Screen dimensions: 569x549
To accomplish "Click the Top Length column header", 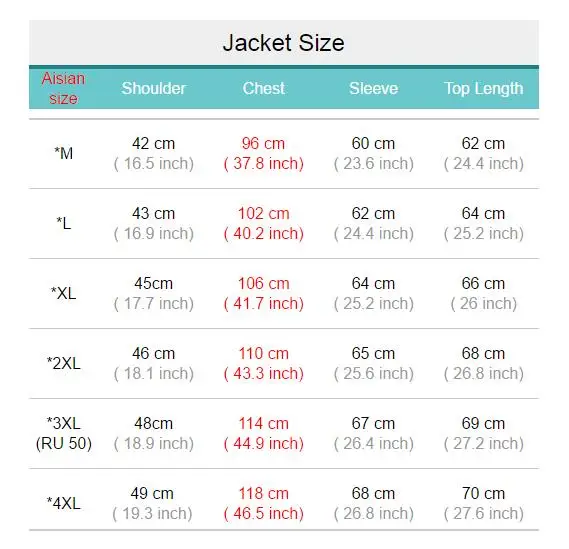I will (x=483, y=89).
